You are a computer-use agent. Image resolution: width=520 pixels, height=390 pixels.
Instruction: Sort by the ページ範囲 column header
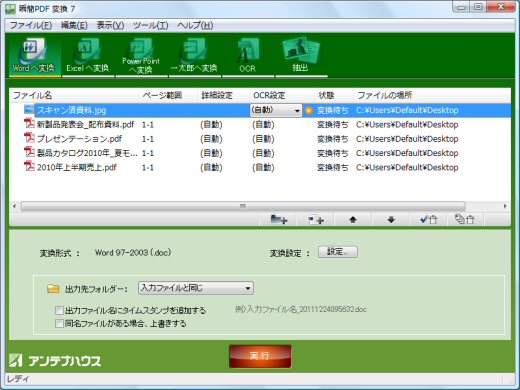coord(168,95)
